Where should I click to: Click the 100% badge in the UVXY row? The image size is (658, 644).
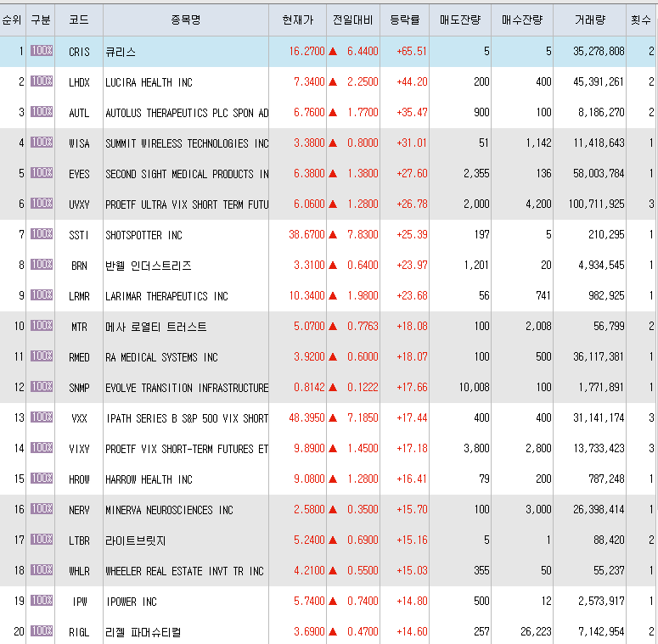pos(42,204)
